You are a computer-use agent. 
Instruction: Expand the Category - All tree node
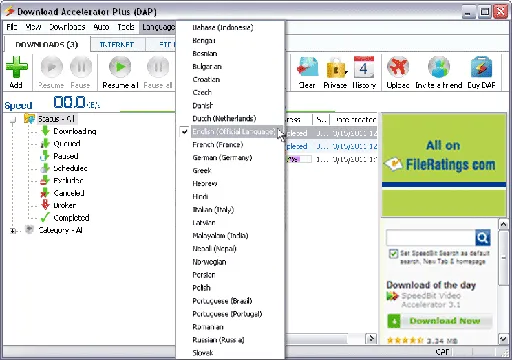[13, 230]
